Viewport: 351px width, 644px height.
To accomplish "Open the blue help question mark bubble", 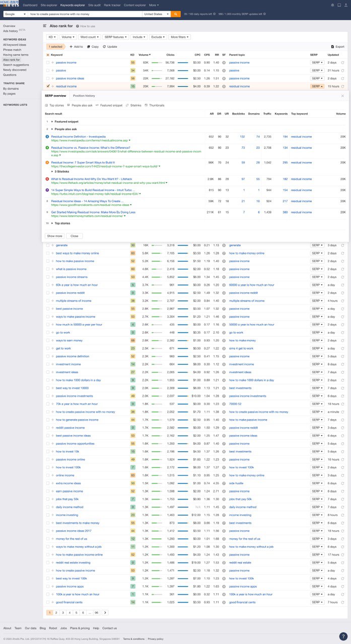I will 343,636.
